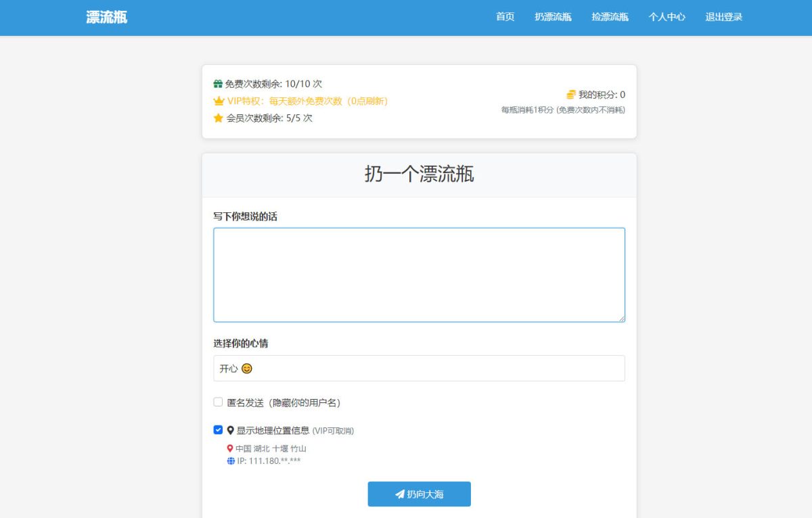Click the 漂流瓶 site logo

click(x=107, y=18)
